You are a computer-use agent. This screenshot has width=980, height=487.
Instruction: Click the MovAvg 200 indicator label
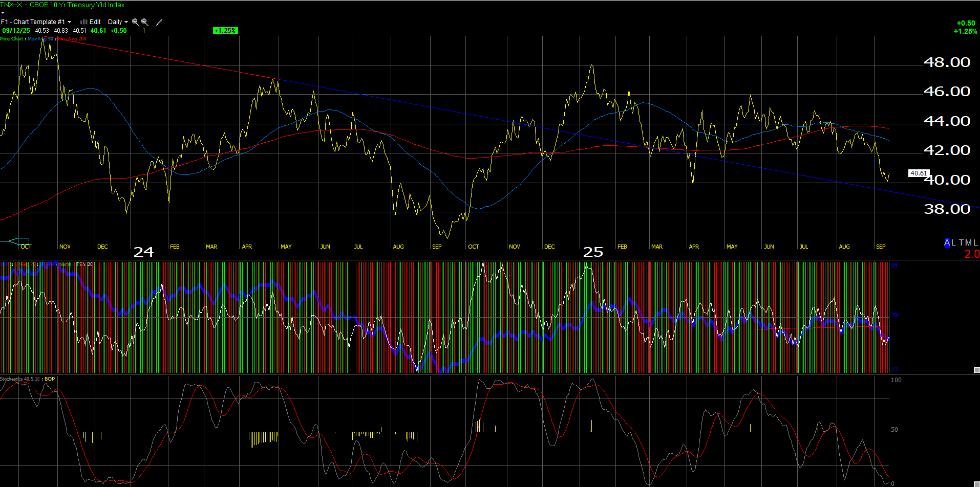(x=72, y=39)
